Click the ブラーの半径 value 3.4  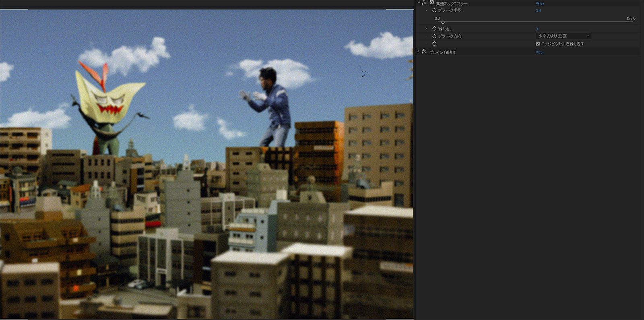[538, 11]
